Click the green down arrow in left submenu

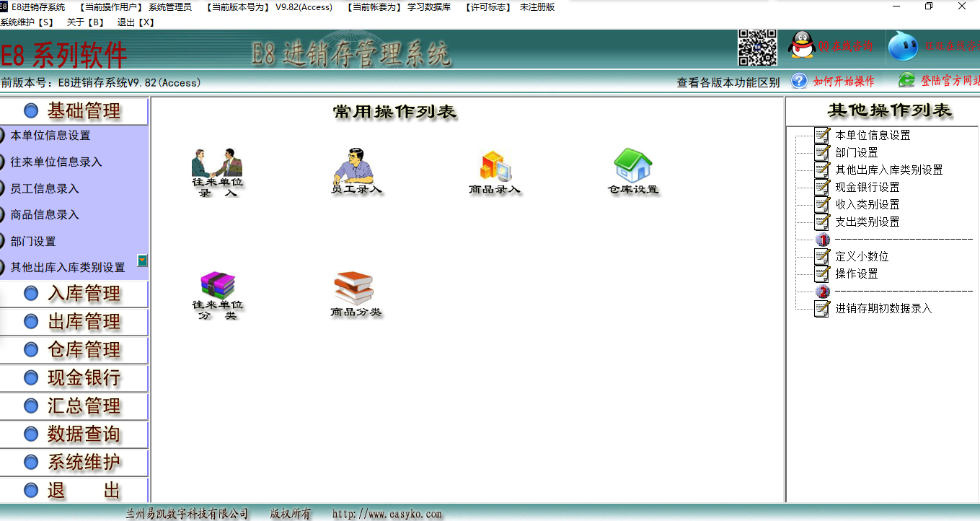tap(143, 260)
